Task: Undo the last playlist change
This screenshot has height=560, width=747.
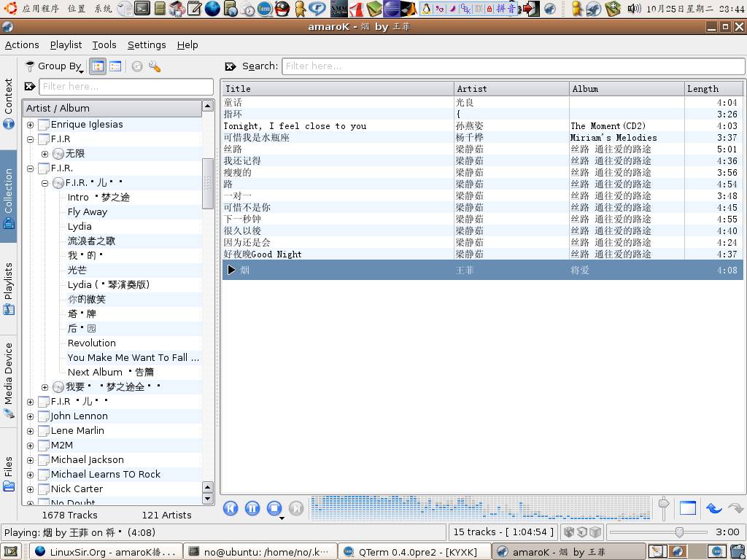Action: tap(713, 508)
